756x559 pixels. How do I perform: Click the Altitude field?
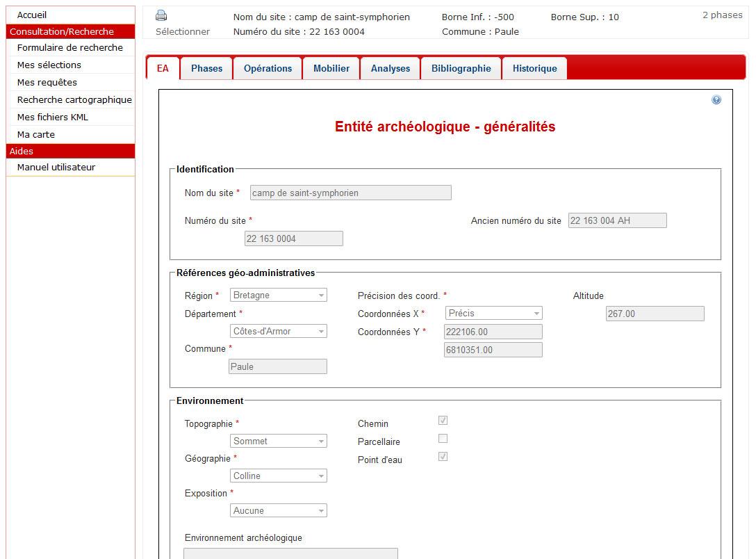pos(655,314)
